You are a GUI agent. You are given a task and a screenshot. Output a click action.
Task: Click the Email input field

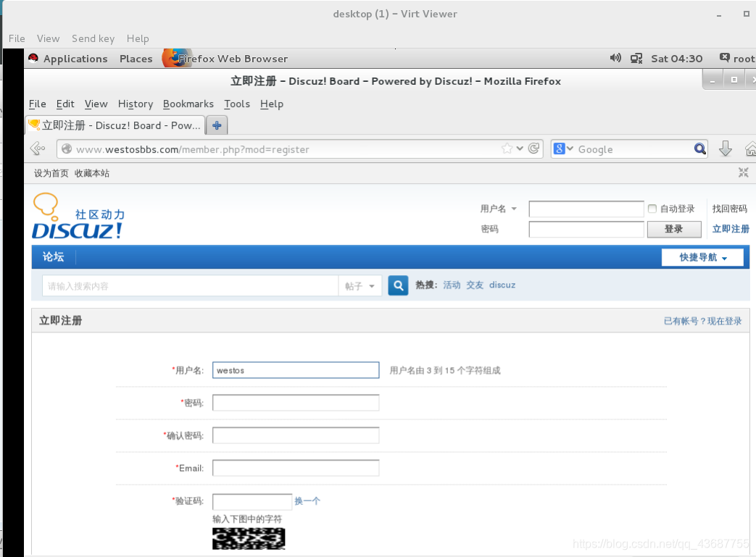[296, 469]
